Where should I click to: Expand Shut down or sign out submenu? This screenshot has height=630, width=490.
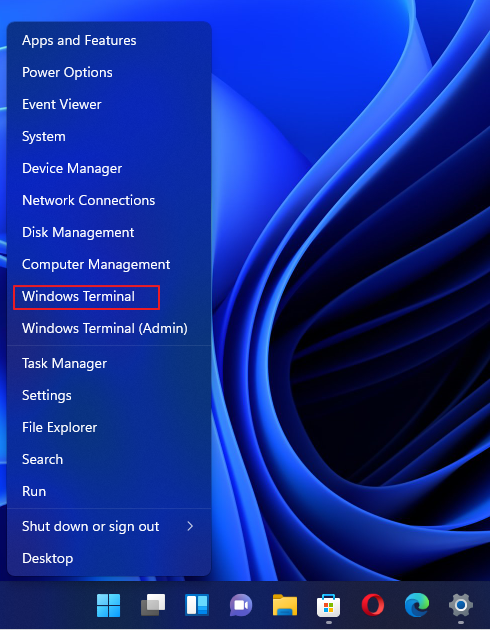[x=109, y=526]
